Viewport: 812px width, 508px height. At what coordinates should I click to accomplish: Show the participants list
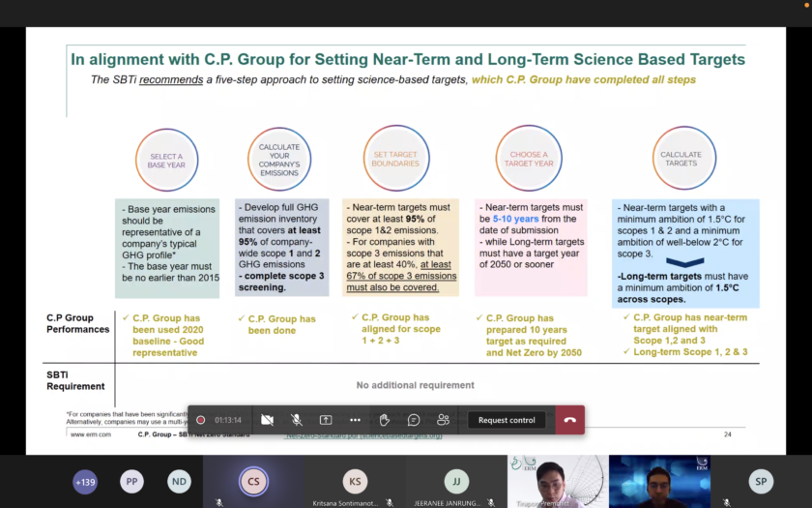tap(443, 420)
